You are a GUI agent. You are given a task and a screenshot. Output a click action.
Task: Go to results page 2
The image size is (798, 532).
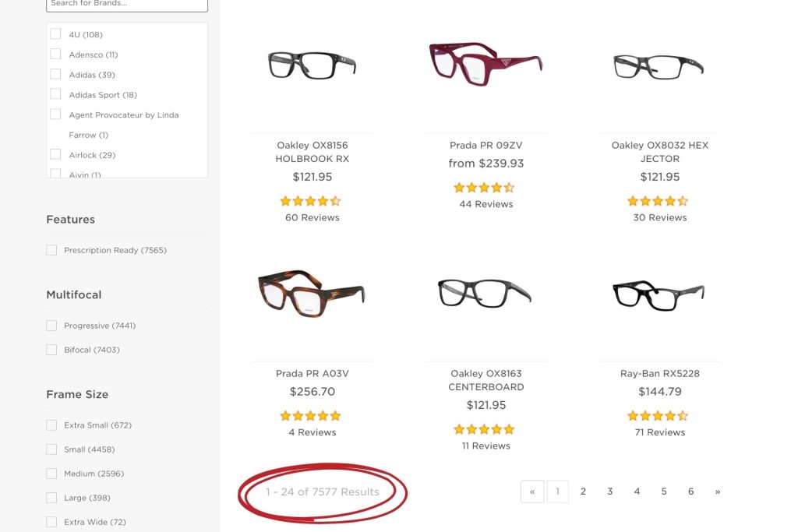click(x=583, y=491)
